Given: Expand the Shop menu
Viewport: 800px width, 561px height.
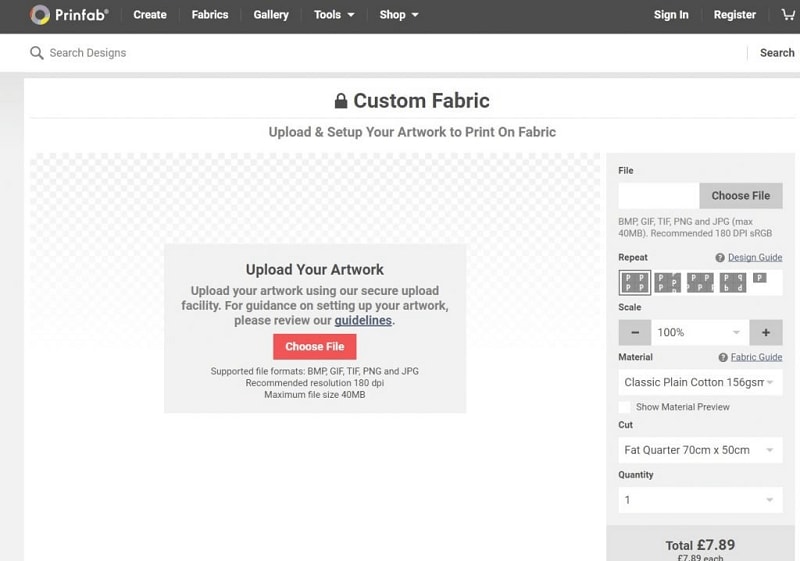Looking at the screenshot, I should click(399, 15).
